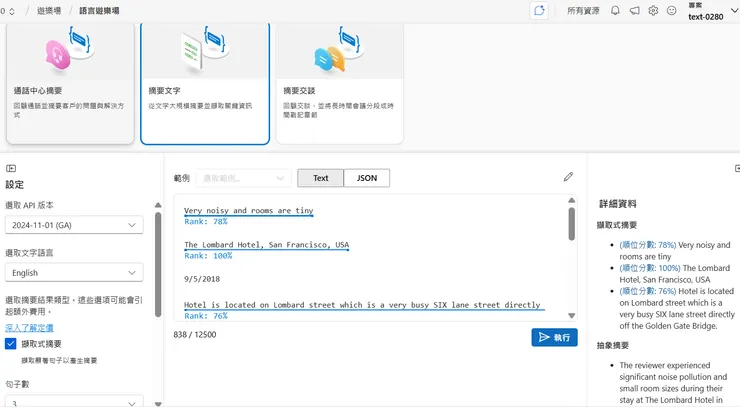Click the '(順位分數: 100%)' score in details
Screen dimensions: 740x409
point(650,268)
